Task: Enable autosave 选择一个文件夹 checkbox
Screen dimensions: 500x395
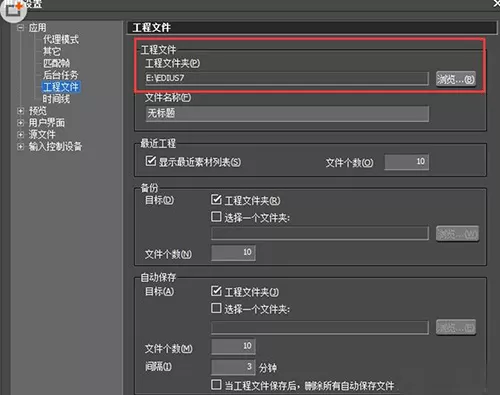Action: click(x=216, y=308)
